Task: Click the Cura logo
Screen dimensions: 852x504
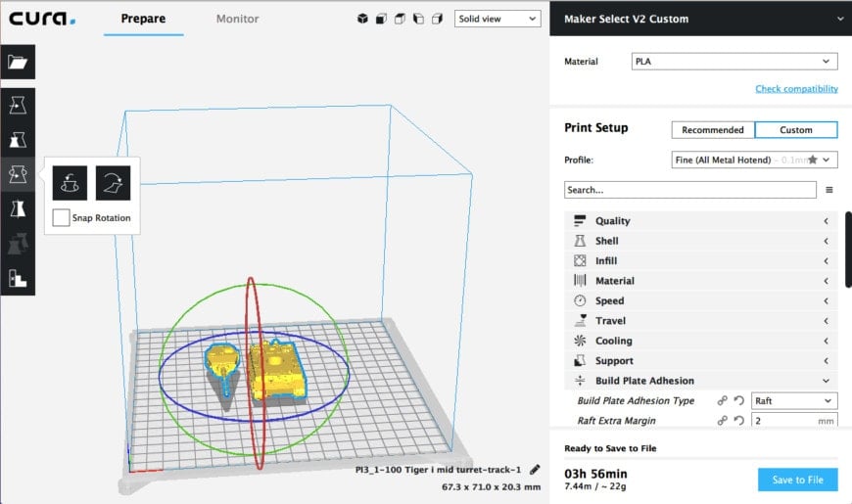Action: pos(42,19)
